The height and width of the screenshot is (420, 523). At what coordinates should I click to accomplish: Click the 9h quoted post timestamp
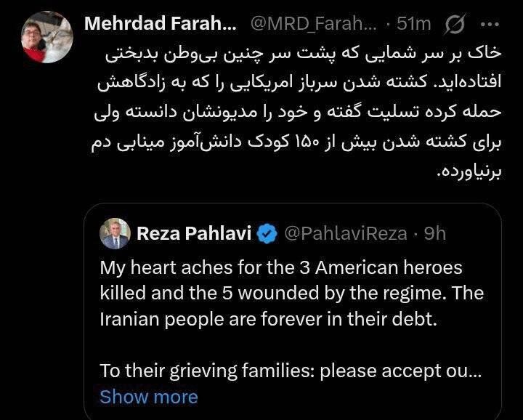434,234
